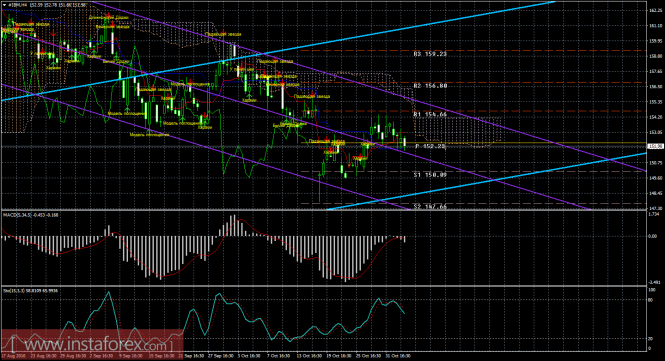
Task: Open the Stochastic indicator label
Action: click(x=31, y=291)
